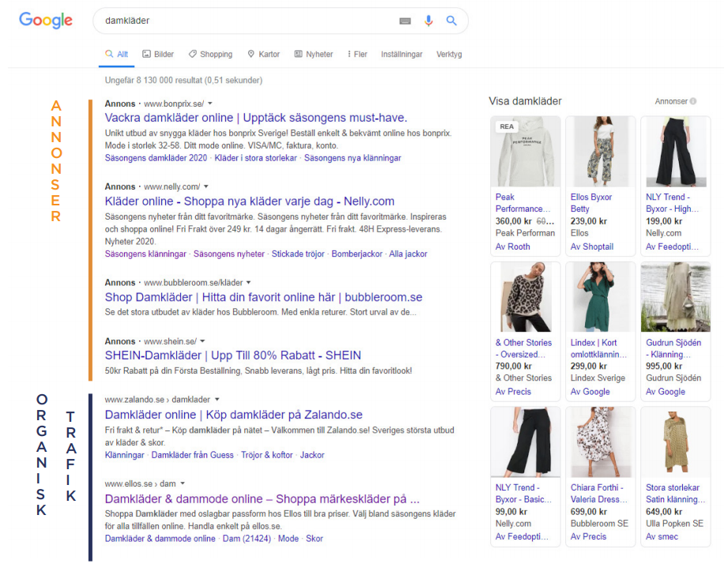Open Inställningar settings menu
This screenshot has height=579, width=728.
[x=402, y=55]
